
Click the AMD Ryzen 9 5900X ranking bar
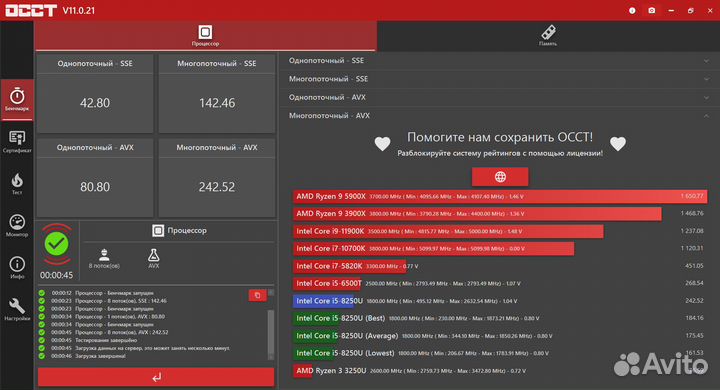(500, 197)
